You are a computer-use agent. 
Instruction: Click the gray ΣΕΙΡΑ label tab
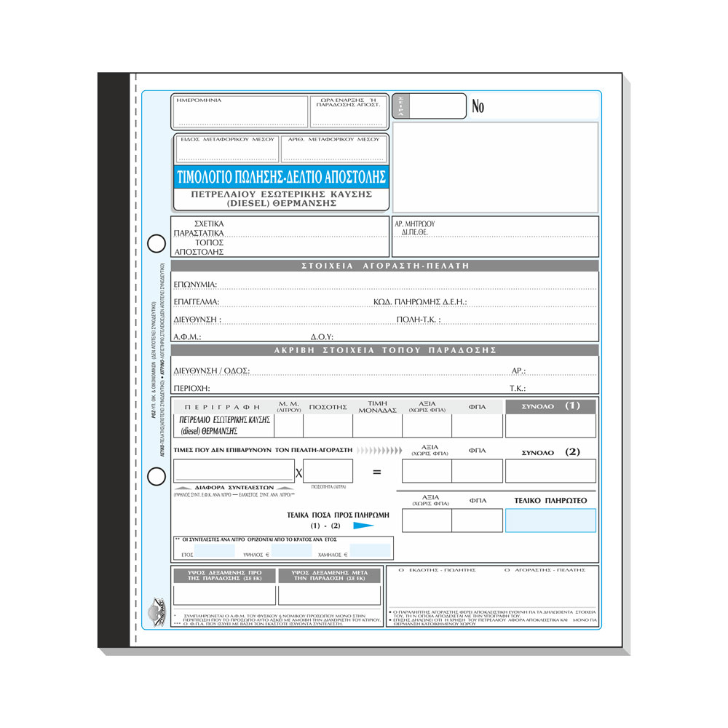[x=401, y=106]
